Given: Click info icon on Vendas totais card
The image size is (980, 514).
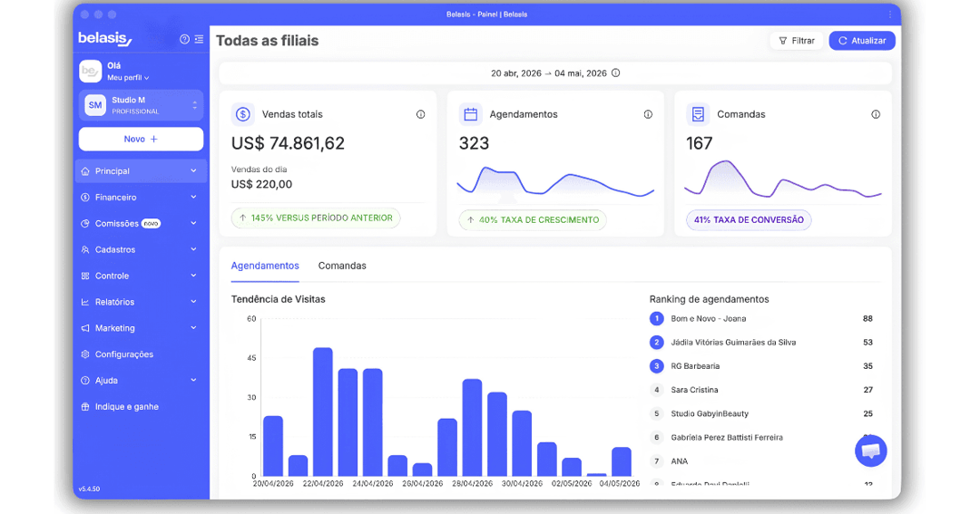Looking at the screenshot, I should 421,114.
